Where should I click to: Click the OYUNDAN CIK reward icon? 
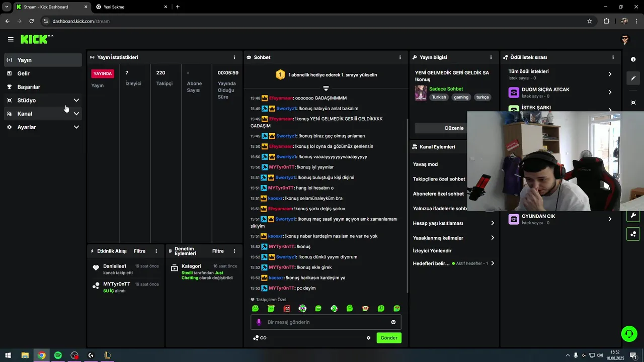[514, 219]
